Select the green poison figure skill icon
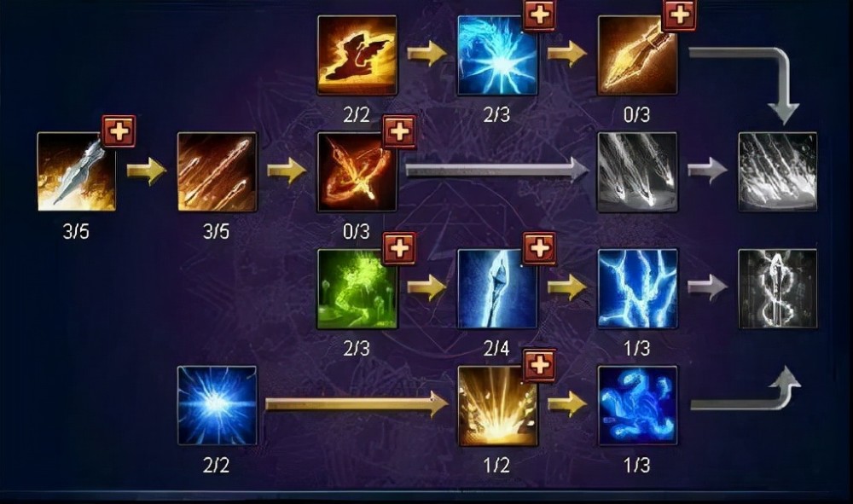This screenshot has width=853, height=504. (357, 289)
